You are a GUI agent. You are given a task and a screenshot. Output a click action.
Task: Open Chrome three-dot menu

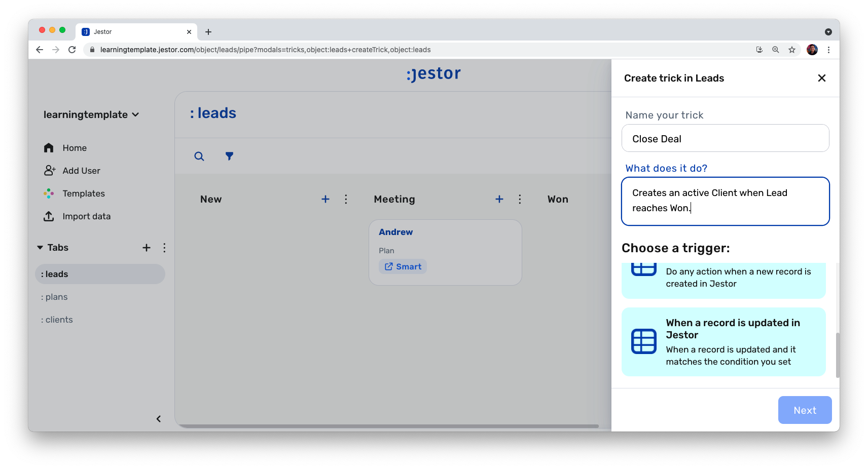pyautogui.click(x=828, y=50)
